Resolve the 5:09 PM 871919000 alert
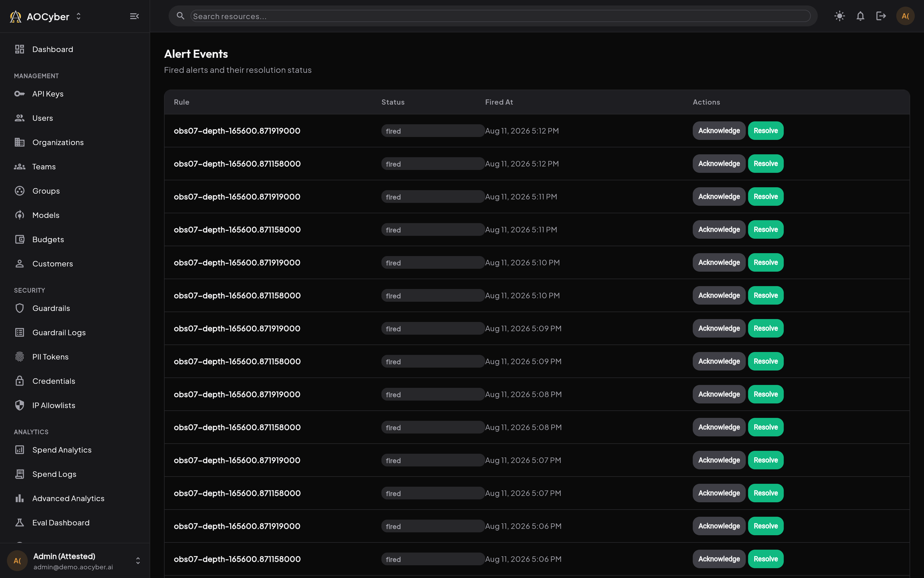 [765, 328]
